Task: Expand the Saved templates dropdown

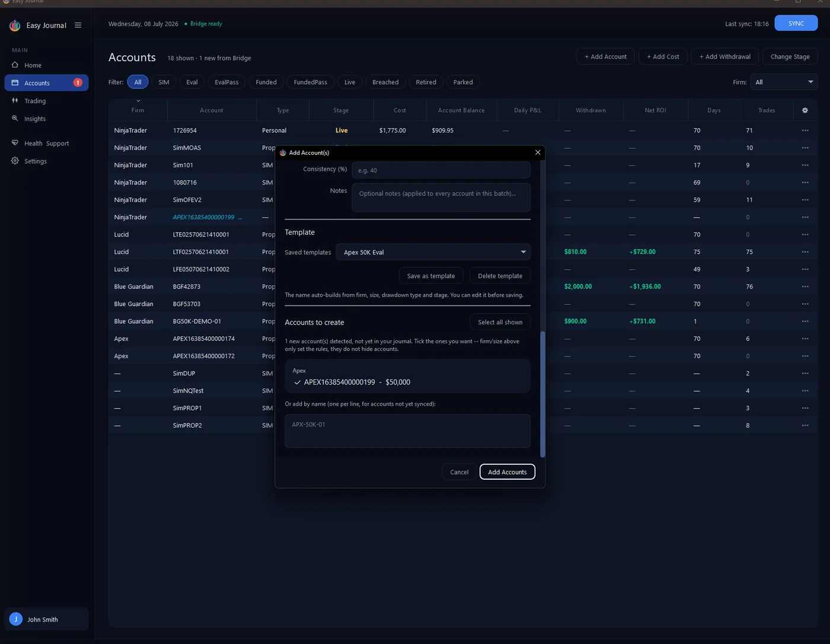Action: click(433, 252)
